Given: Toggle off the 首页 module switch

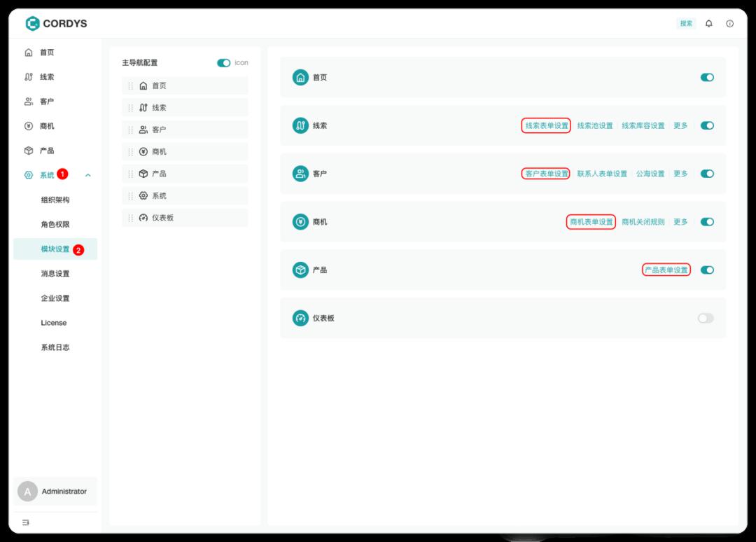Looking at the screenshot, I should tap(707, 78).
